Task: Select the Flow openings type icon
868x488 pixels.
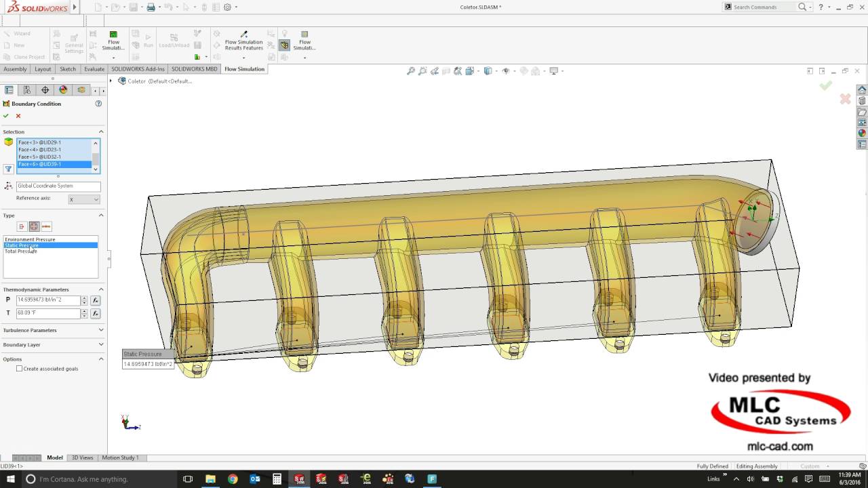Action: click(x=22, y=226)
